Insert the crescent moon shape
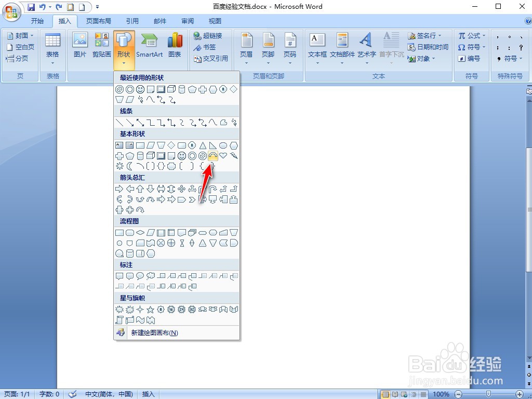The image size is (532, 399). tap(129, 166)
